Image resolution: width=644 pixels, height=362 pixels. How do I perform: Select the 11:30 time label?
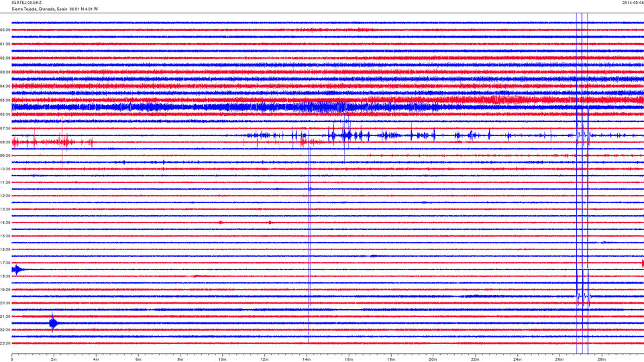(5, 182)
